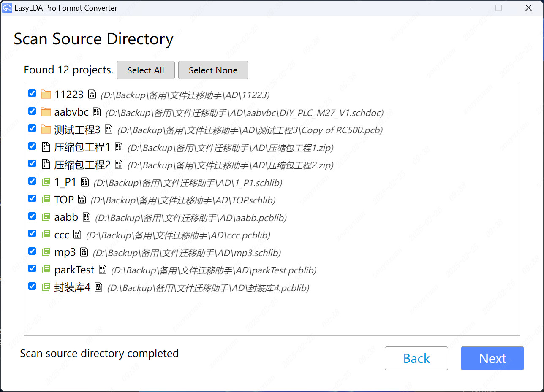Click the green library icon beside parkTest

coord(46,270)
